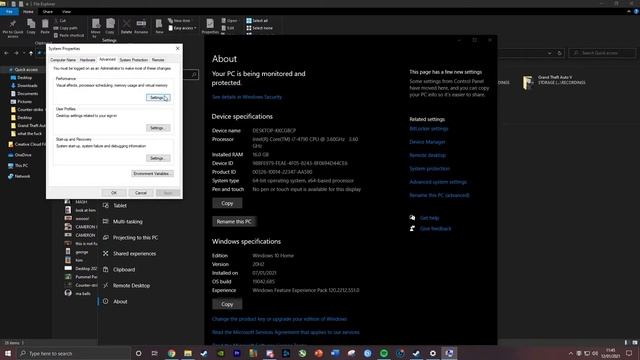Open the File tab in File Explorer
This screenshot has width=640, height=360.
click(x=9, y=12)
